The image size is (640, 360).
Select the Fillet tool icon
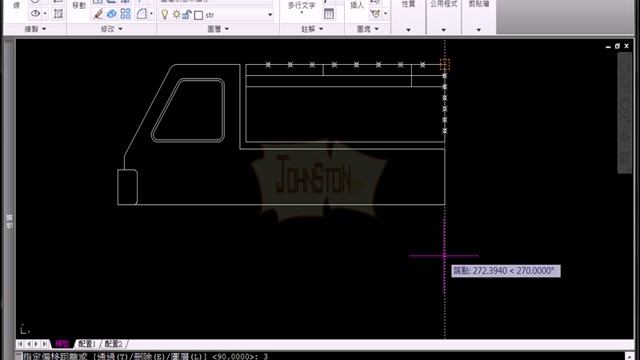[x=141, y=14]
